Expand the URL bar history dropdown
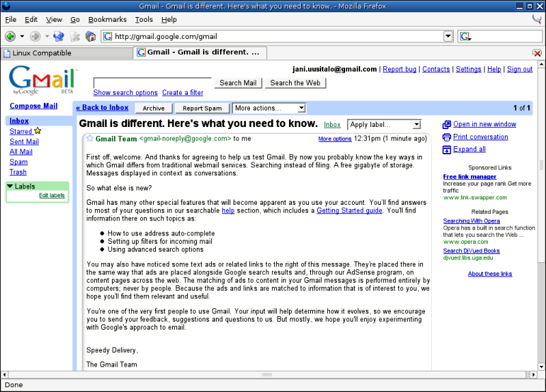Image resolution: width=546 pixels, height=392 pixels. click(x=448, y=36)
